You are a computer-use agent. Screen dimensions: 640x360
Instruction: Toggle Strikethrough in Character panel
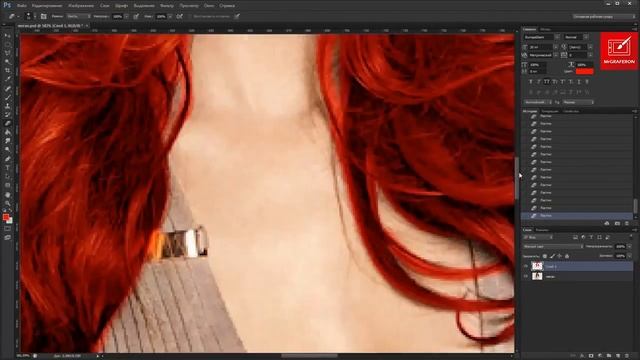(x=587, y=82)
